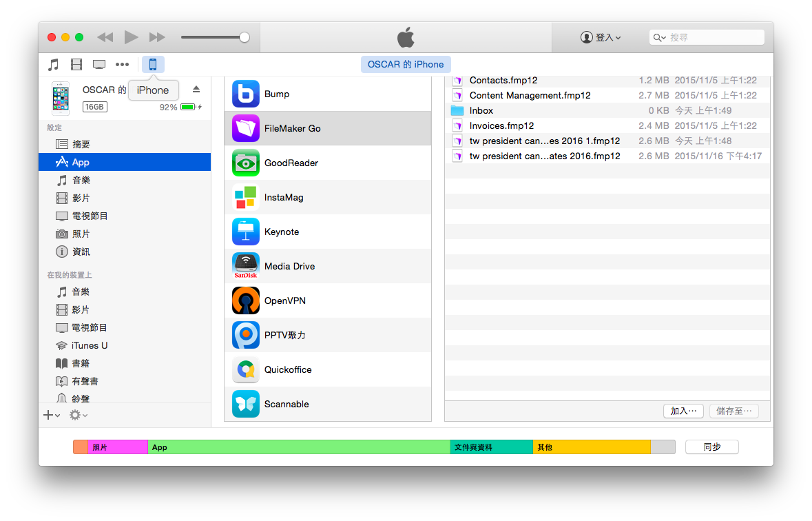Go back to the previous track
The image size is (812, 521).
[105, 37]
